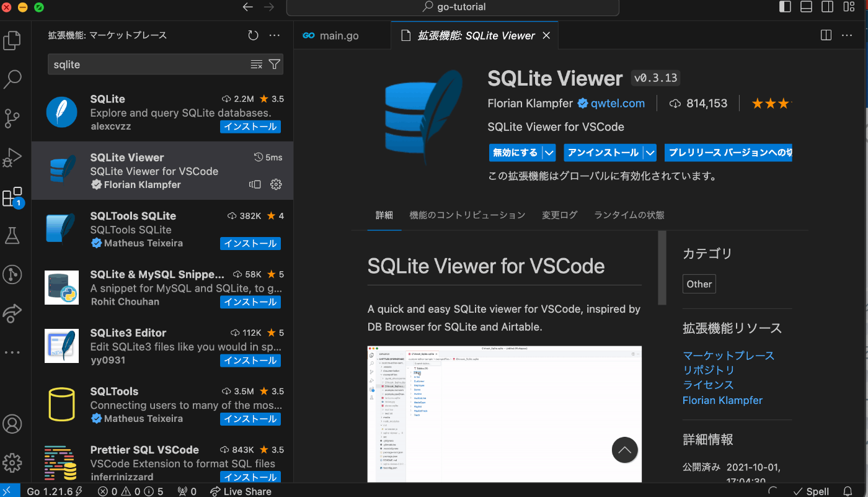Click the scroll-to-top arrow button

pos(625,450)
